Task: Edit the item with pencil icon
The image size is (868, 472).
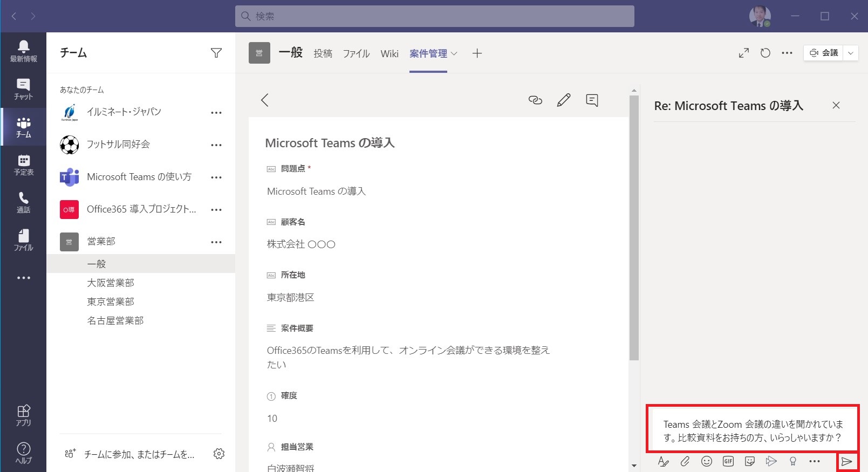Action: [564, 100]
